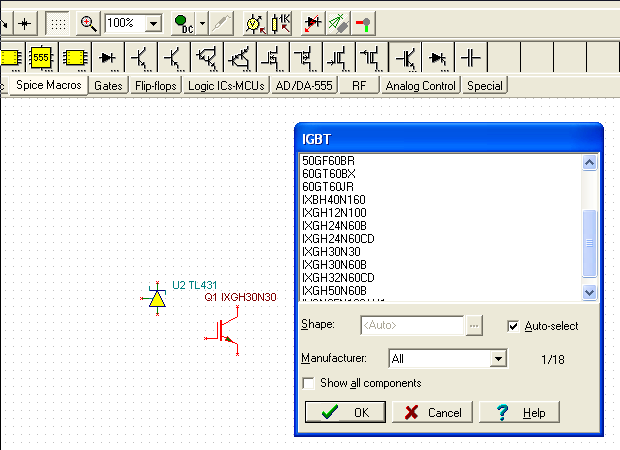Open the Flip-flops tab
Screen dimensions: 620x450
(x=156, y=85)
